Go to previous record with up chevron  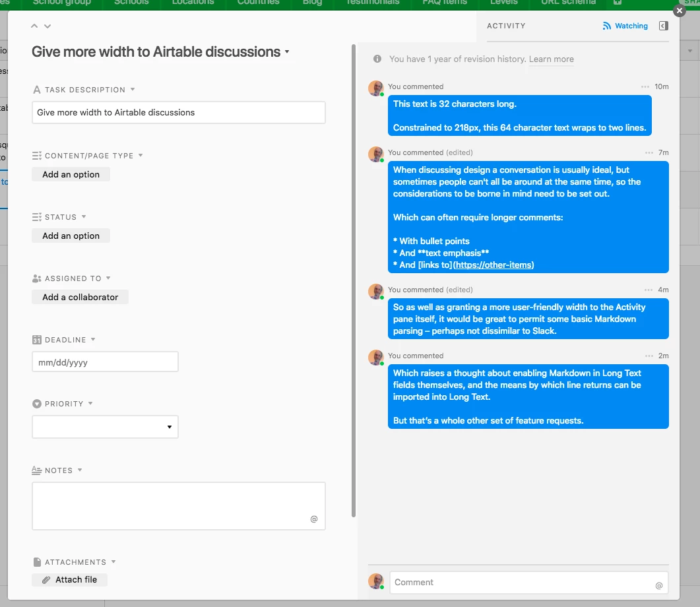click(x=34, y=26)
